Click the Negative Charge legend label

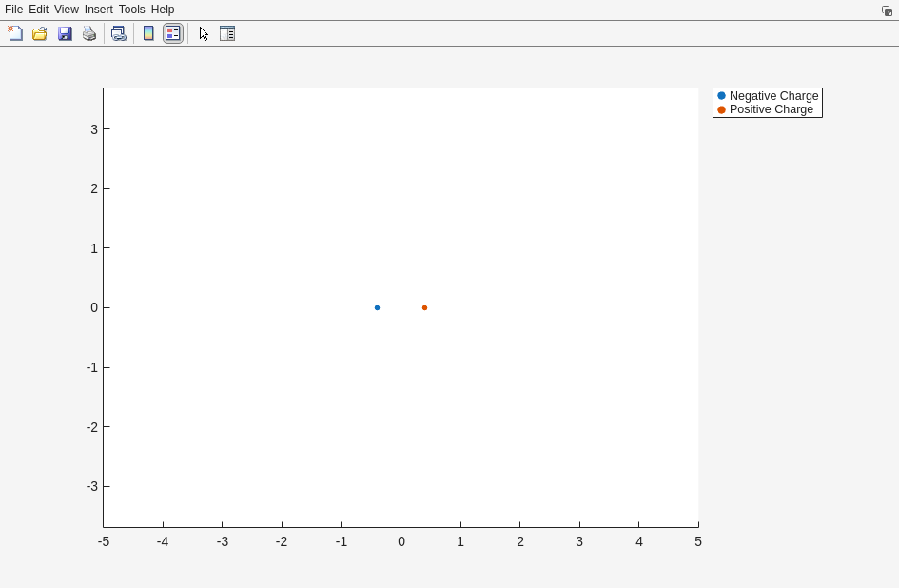773,96
